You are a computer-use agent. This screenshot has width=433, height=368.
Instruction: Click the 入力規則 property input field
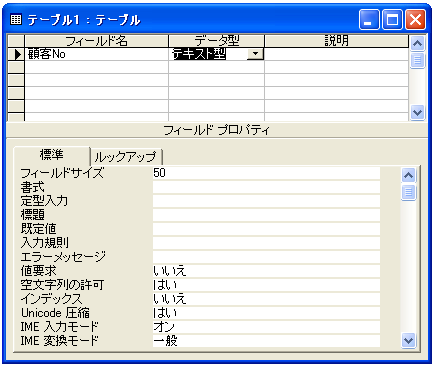pyautogui.click(x=266, y=243)
